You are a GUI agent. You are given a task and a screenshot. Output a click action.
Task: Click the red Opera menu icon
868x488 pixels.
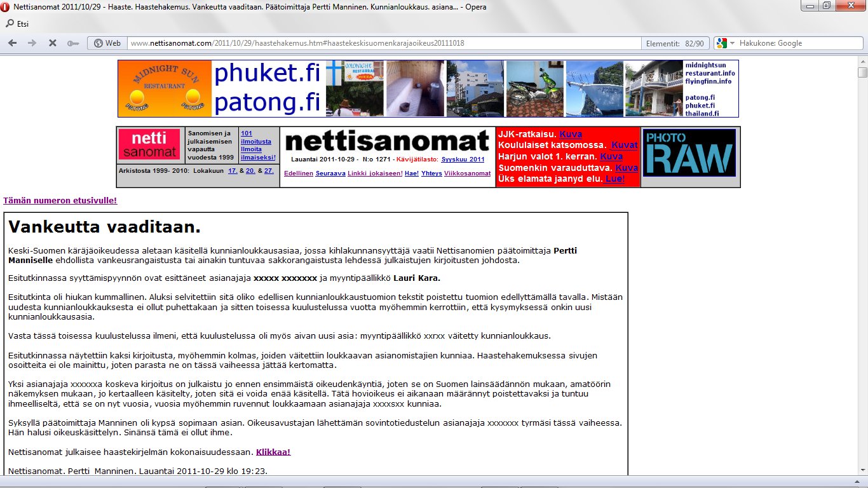tap(6, 6)
